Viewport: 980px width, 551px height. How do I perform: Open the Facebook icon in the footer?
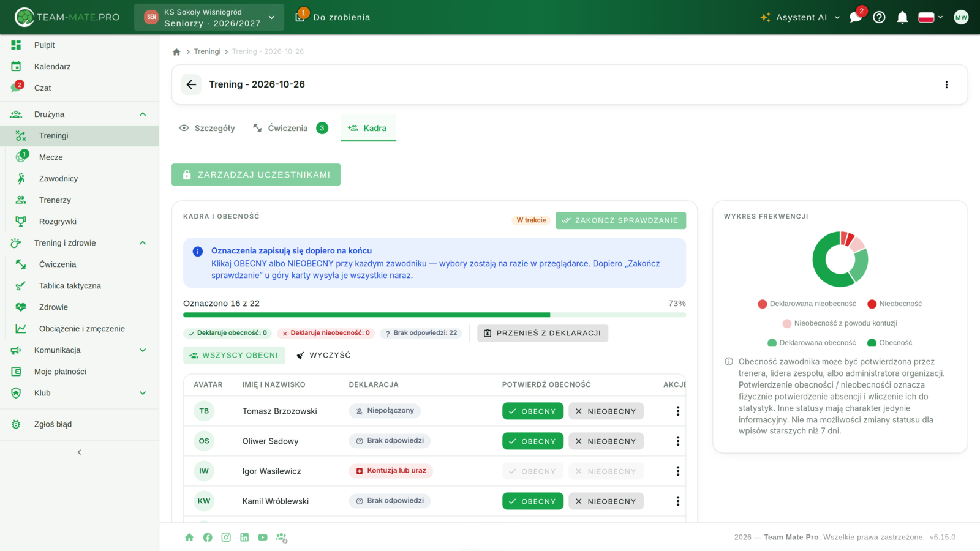click(208, 538)
